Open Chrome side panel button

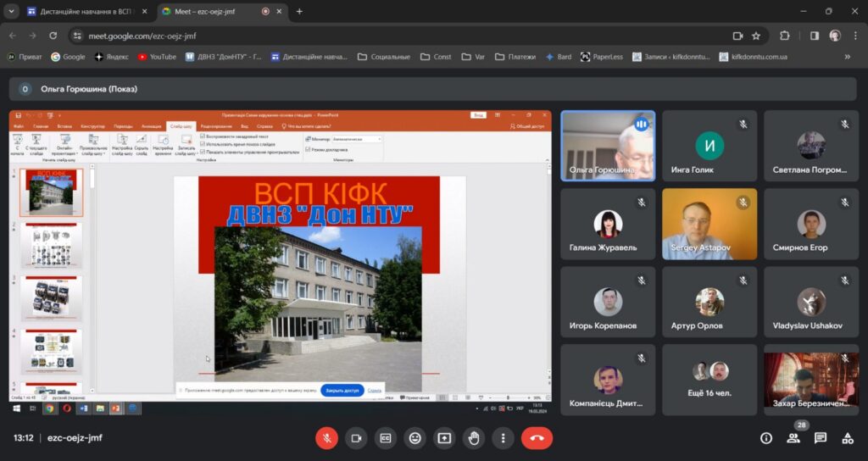[815, 36]
